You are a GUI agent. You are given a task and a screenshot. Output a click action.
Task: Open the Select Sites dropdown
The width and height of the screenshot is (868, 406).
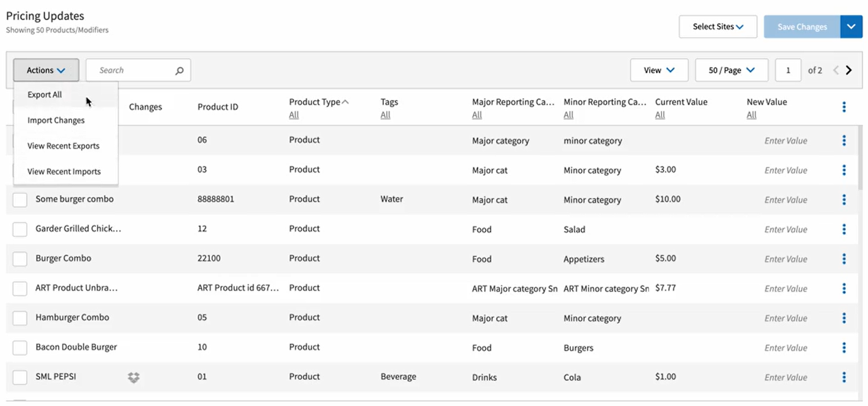pyautogui.click(x=717, y=27)
